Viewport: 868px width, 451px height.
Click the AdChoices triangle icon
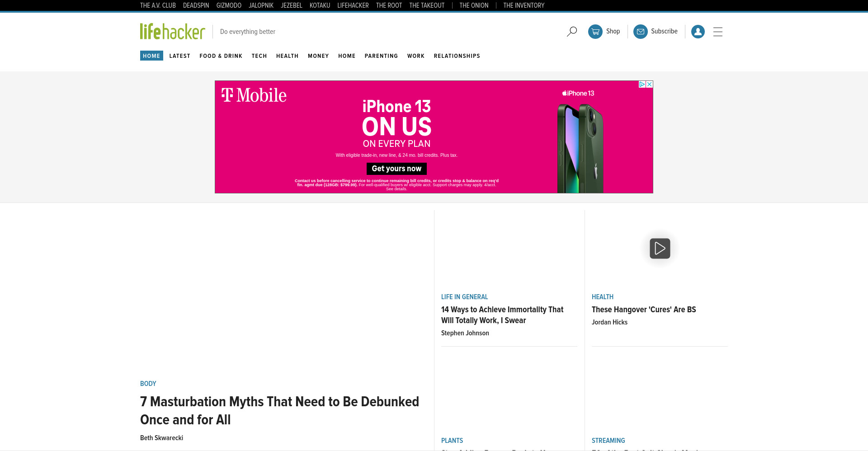pos(642,84)
